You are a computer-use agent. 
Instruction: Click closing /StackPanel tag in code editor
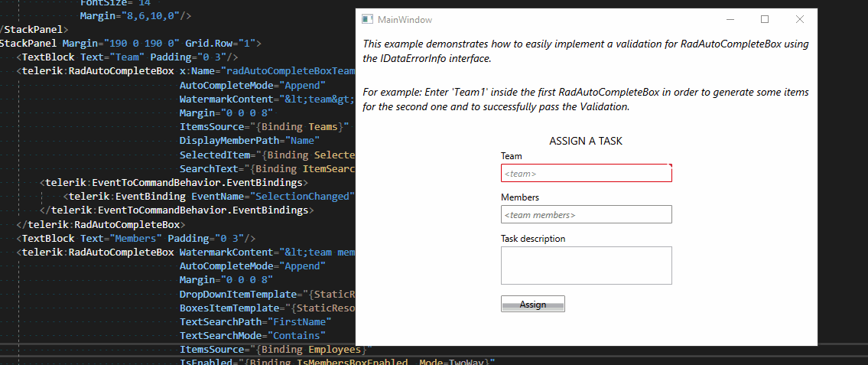(x=34, y=29)
